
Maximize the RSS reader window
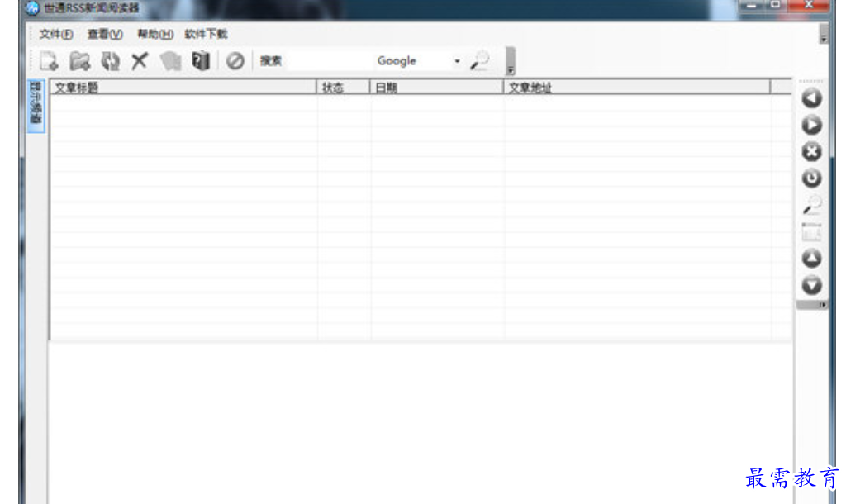click(x=776, y=5)
